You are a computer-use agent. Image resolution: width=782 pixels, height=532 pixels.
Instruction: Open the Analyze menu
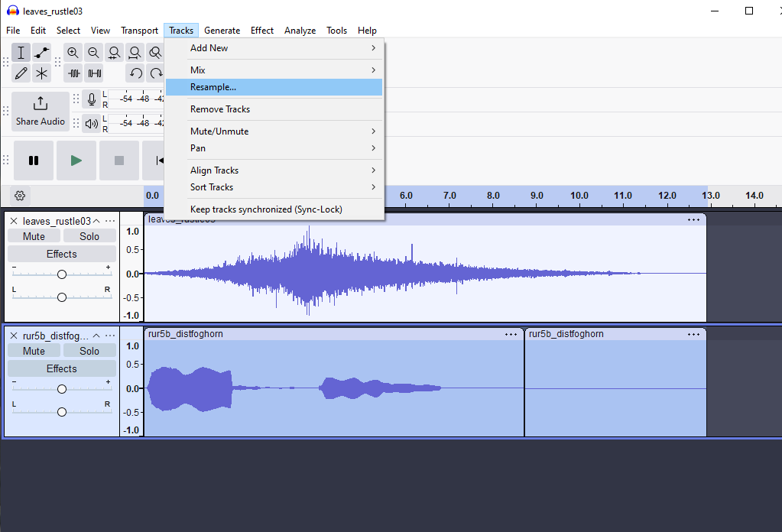(x=300, y=31)
